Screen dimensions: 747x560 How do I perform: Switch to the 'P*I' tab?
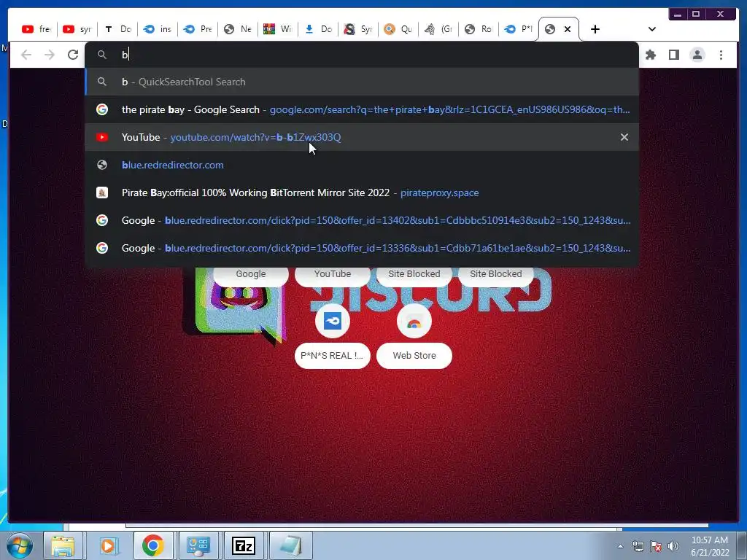coord(519,29)
